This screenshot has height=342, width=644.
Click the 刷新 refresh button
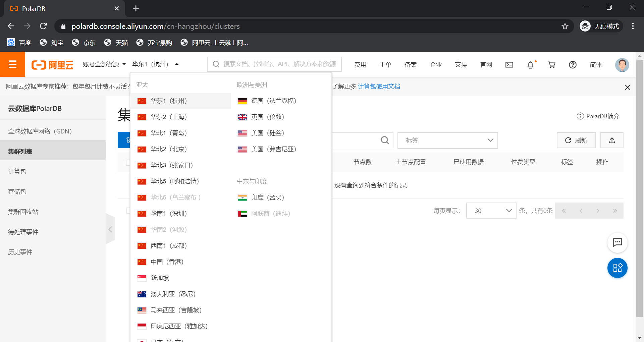[576, 140]
